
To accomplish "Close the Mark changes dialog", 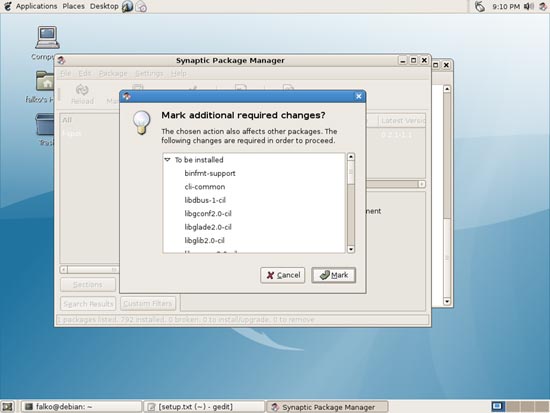I will (358, 96).
